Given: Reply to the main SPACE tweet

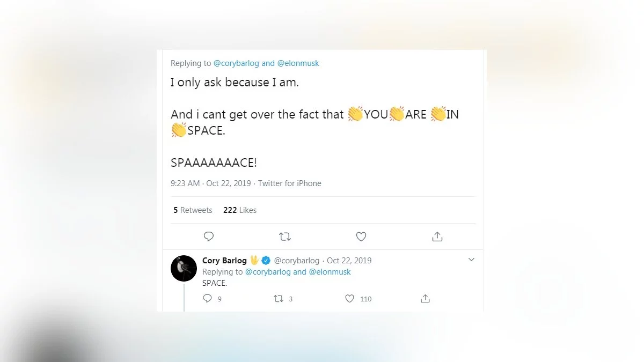Looking at the screenshot, I should coord(209,237).
